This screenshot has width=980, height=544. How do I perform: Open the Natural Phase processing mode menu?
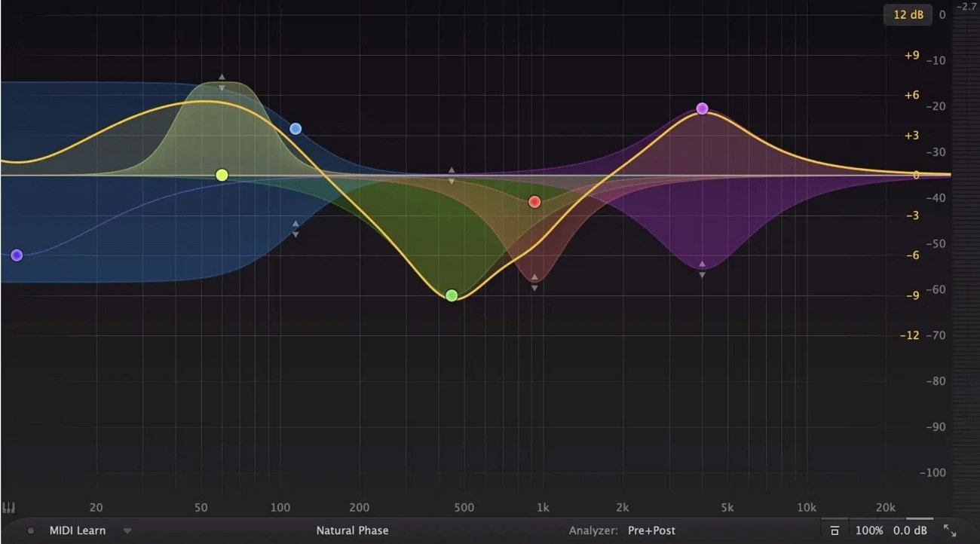pos(352,530)
